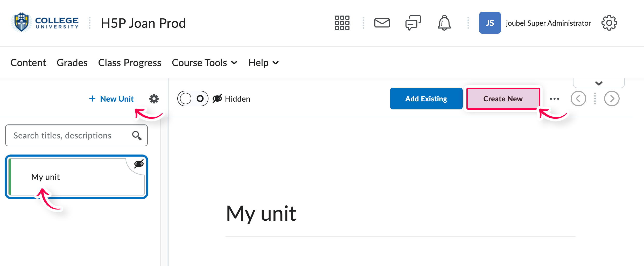Click the hidden eye icon on My unit card
The height and width of the screenshot is (266, 644).
click(139, 164)
